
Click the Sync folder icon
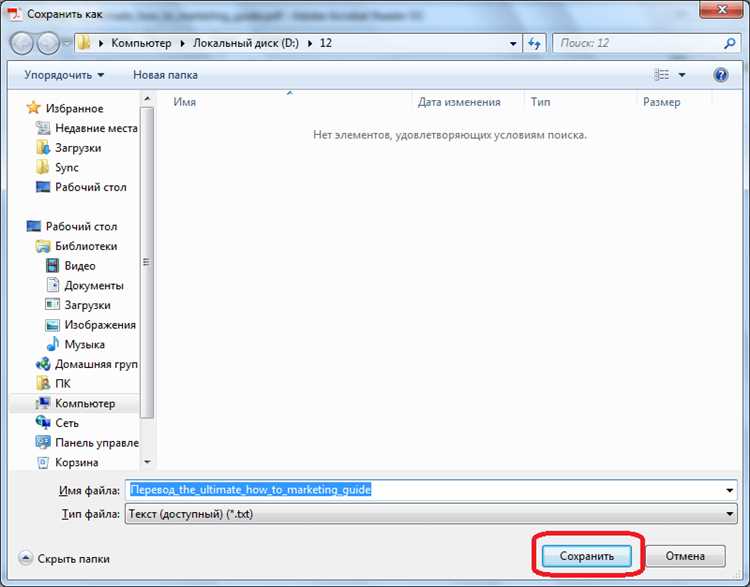coord(42,167)
